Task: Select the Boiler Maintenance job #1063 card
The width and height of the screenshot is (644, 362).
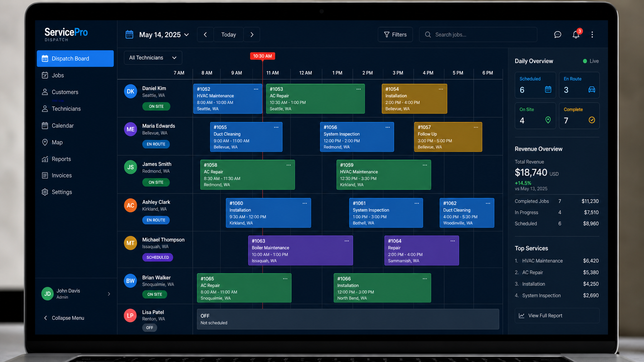Action: tap(300, 250)
